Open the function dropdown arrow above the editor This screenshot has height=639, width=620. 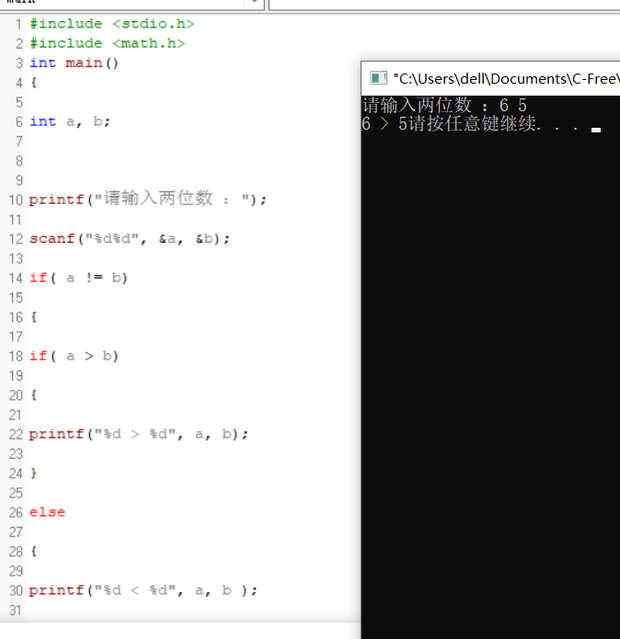254,2
